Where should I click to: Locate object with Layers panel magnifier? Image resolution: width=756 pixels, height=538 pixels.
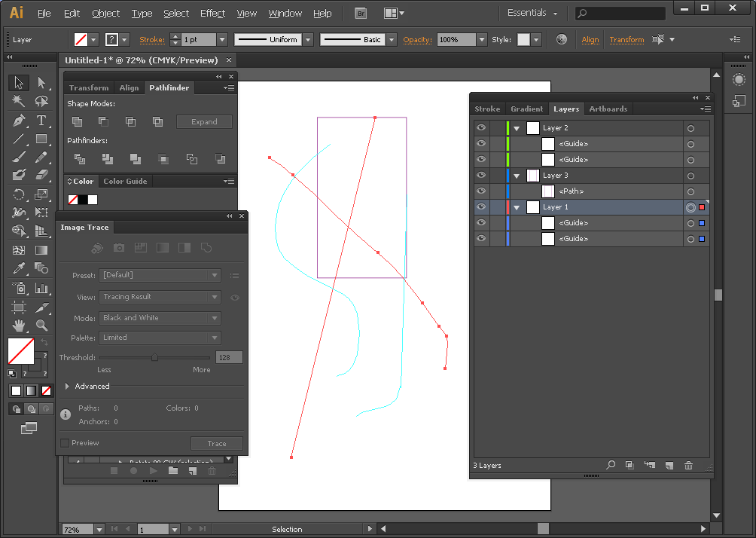tap(611, 465)
